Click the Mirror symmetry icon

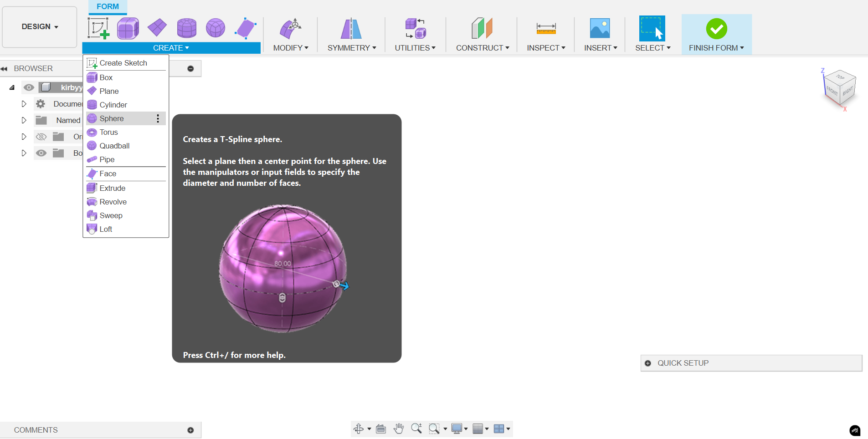[351, 29]
